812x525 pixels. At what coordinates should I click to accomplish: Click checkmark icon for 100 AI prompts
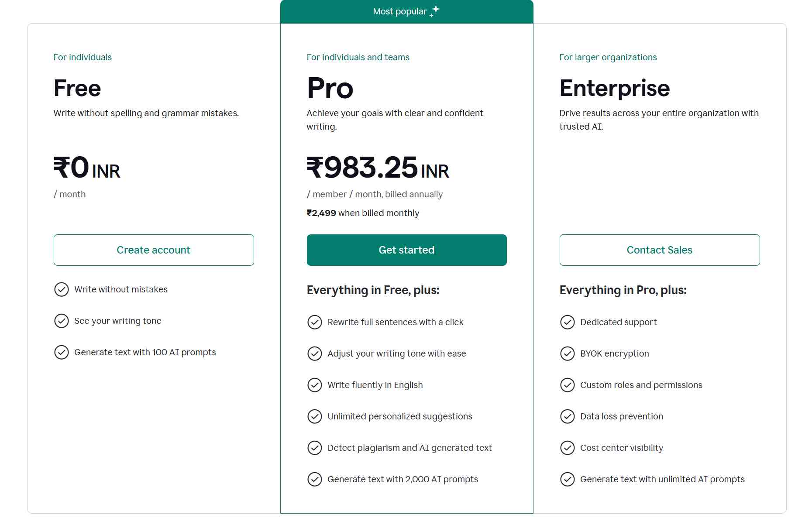tap(62, 352)
